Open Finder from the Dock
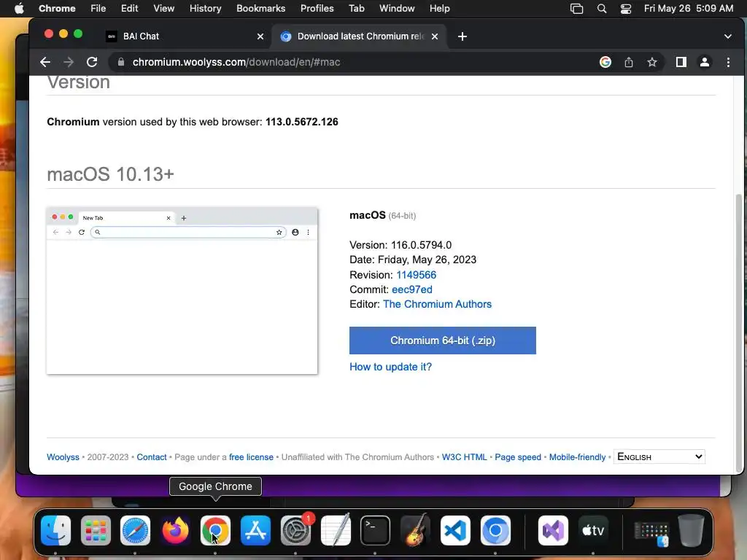Image resolution: width=747 pixels, height=560 pixels. pyautogui.click(x=55, y=530)
